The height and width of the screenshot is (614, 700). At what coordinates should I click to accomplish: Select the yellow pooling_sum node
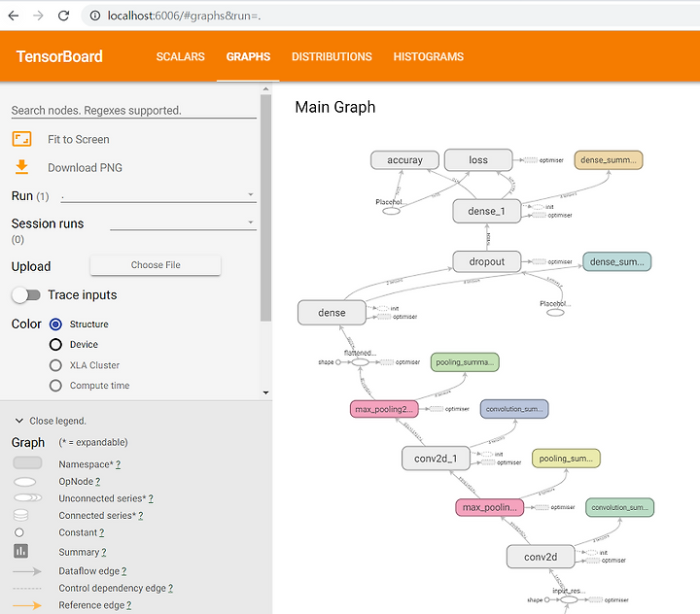pyautogui.click(x=566, y=459)
